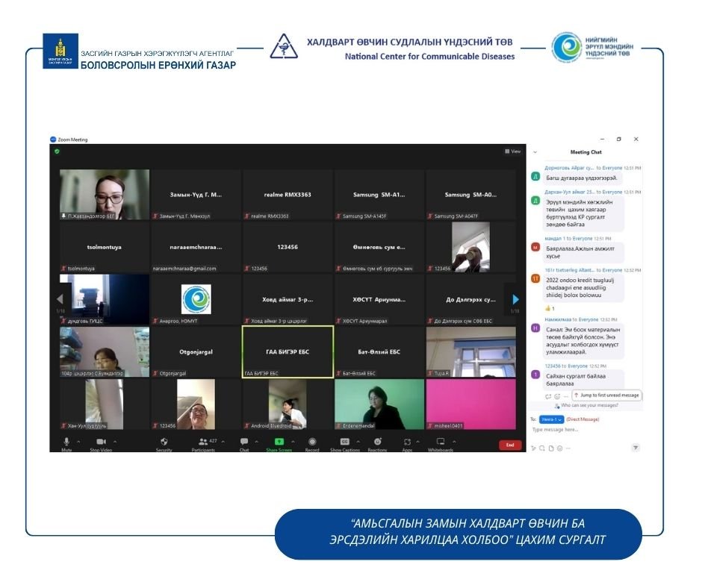The width and height of the screenshot is (702, 588).
Task: Stop Video camera toggle
Action: coord(101,442)
